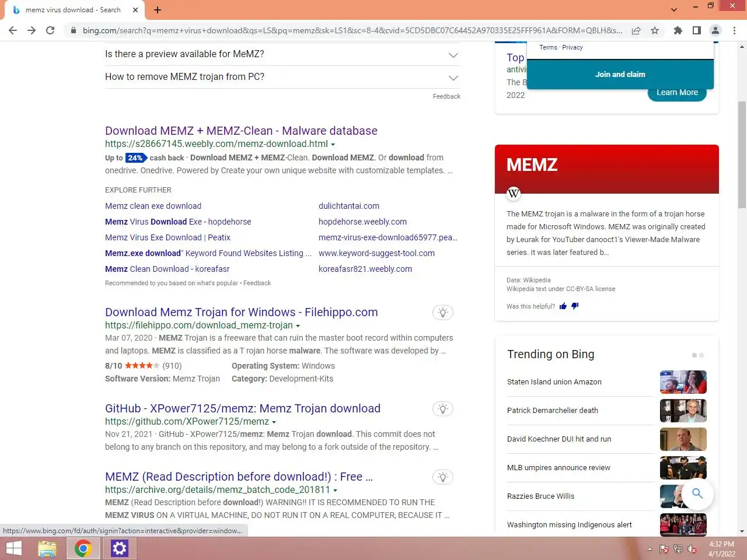Go forward to next page
Viewport: 747px width, 560px height.
pos(32,30)
